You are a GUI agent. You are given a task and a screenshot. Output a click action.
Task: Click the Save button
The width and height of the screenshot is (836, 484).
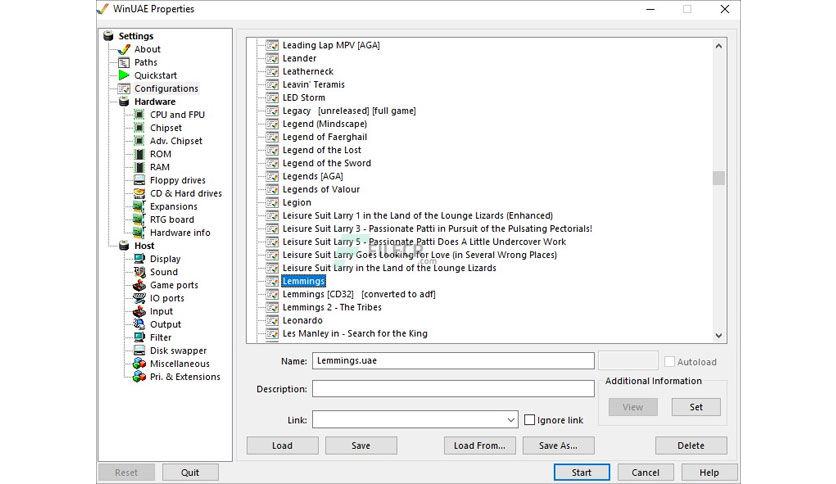pyautogui.click(x=361, y=446)
